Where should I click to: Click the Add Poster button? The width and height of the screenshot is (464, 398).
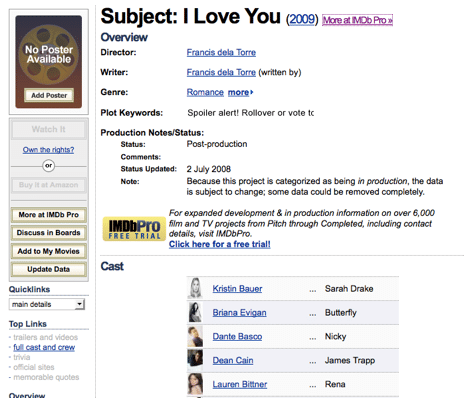[49, 95]
